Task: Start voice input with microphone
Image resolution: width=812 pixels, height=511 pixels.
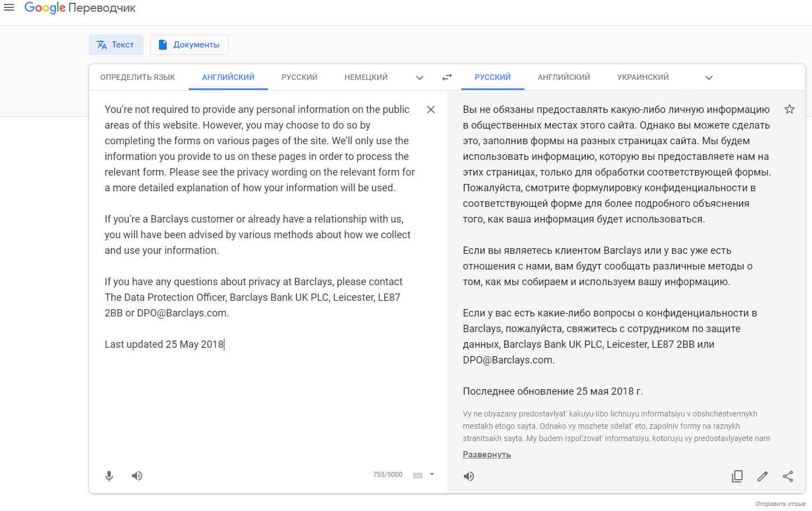Action: [109, 476]
